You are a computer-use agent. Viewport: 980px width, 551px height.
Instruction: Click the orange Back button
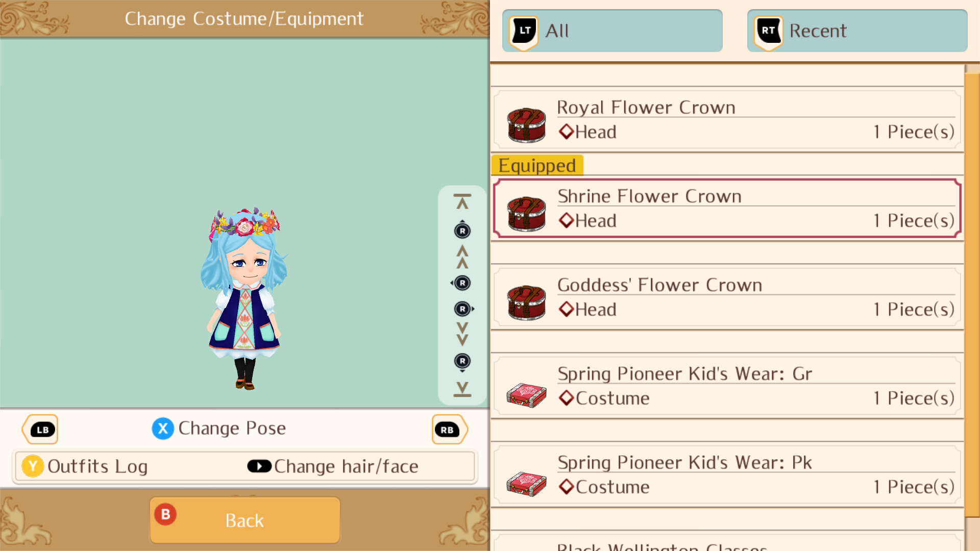pyautogui.click(x=244, y=520)
